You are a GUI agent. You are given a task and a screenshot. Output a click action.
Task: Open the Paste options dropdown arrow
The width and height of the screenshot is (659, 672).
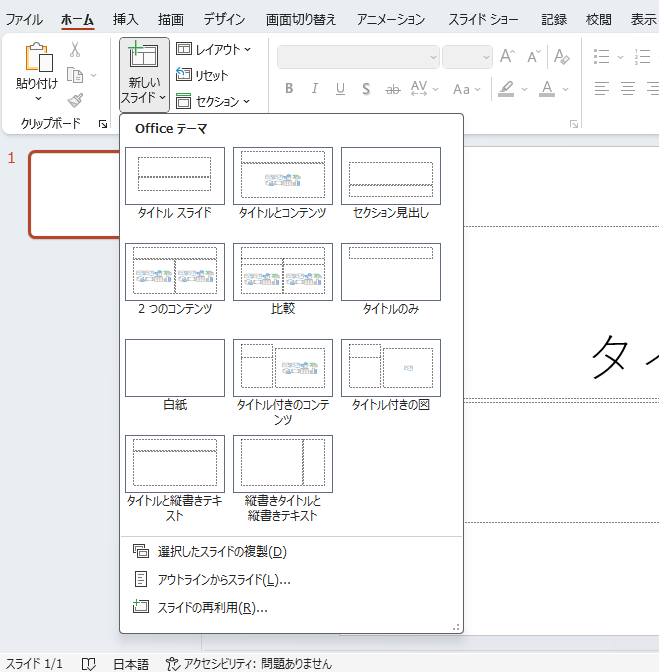(x=39, y=99)
